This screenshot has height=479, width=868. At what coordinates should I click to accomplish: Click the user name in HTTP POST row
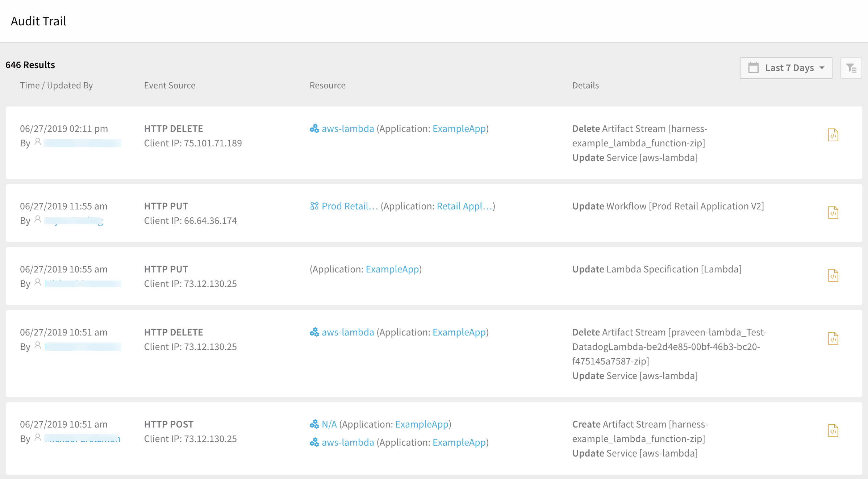point(82,439)
